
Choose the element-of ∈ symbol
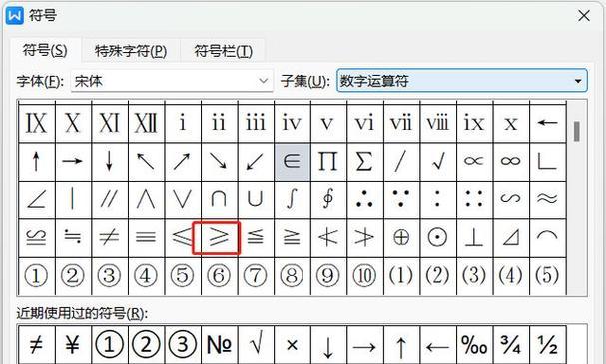(292, 161)
